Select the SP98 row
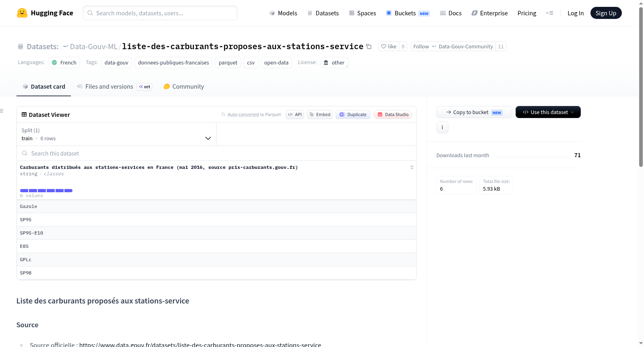 click(x=217, y=273)
